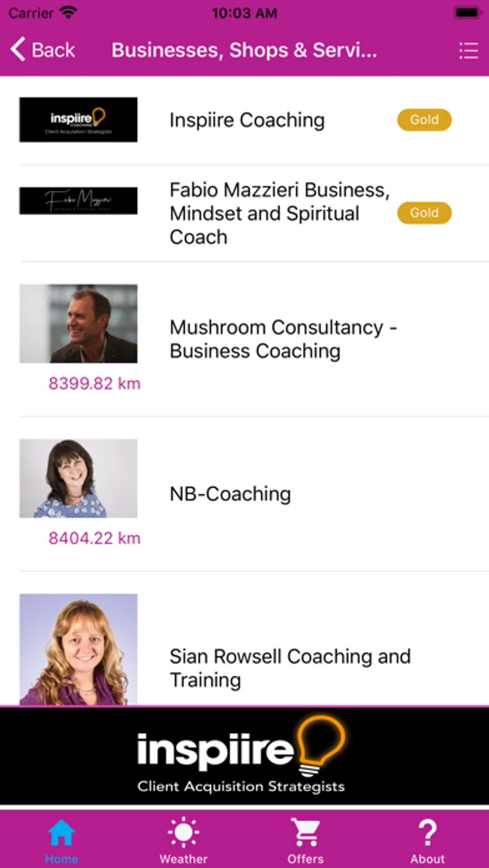489x868 pixels.
Task: Open the Inspiire Coaching listing title
Action: click(x=247, y=120)
